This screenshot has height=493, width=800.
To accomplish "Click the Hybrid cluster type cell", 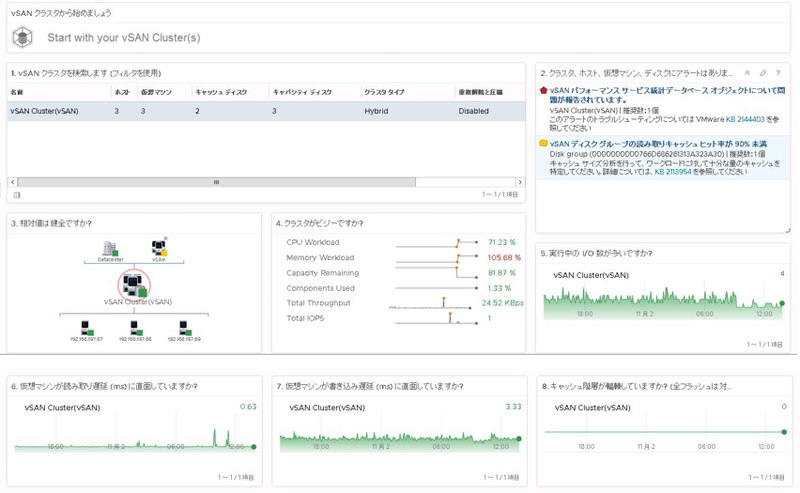I will pos(376,111).
